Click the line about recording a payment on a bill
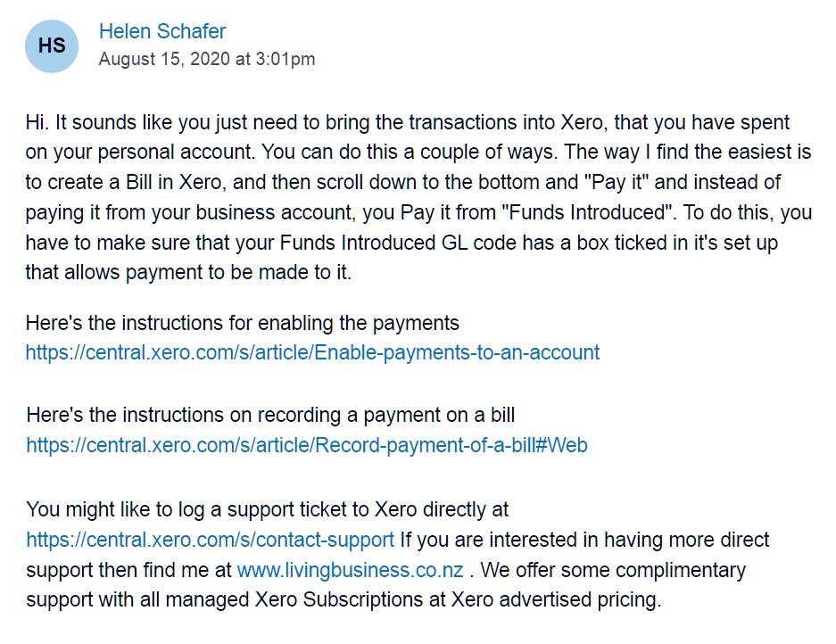The height and width of the screenshot is (644, 836). 270,415
